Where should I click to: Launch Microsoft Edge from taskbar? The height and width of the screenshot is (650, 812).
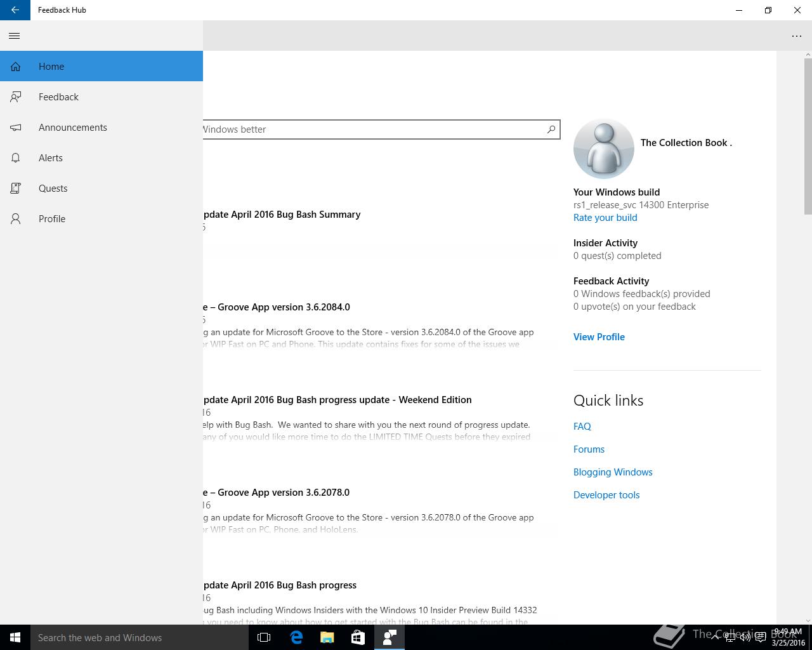tap(296, 637)
